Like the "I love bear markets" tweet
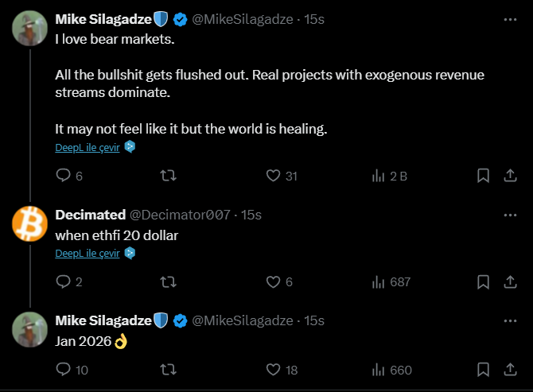Image resolution: width=533 pixels, height=392 pixels. click(274, 176)
